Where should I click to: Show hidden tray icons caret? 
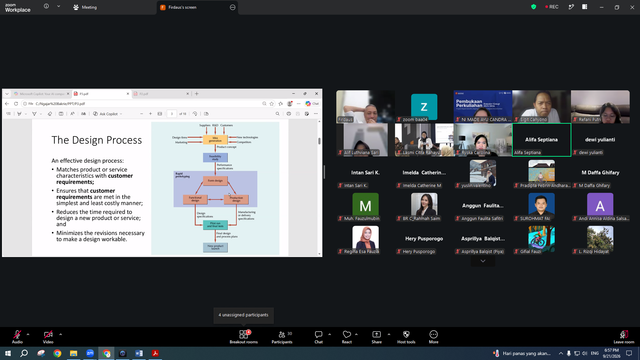(561, 353)
